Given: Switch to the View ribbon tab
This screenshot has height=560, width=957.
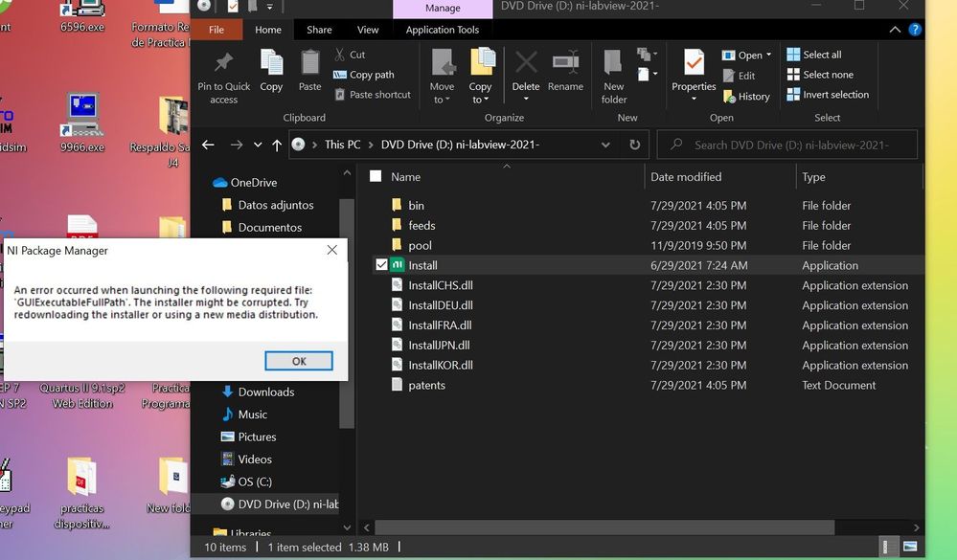Looking at the screenshot, I should pyautogui.click(x=368, y=30).
